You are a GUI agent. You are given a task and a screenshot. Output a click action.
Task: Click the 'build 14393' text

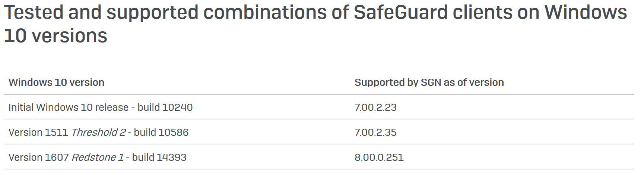pyautogui.click(x=159, y=157)
